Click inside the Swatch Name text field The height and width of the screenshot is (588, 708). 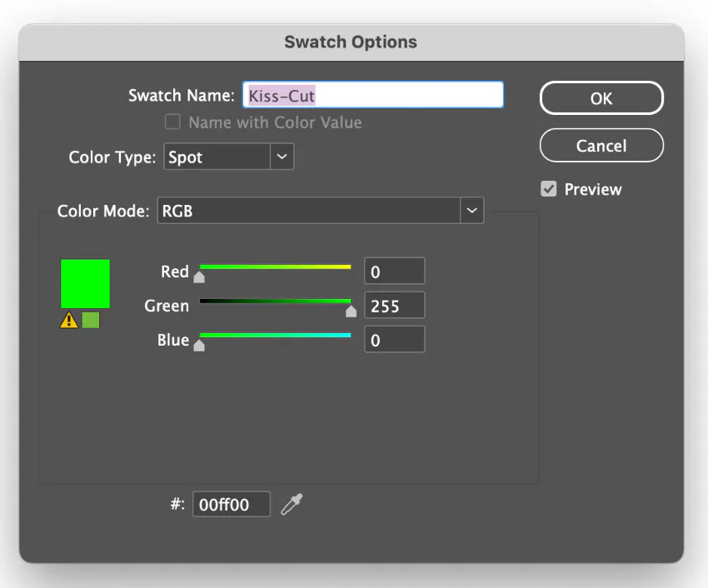[x=372, y=96]
